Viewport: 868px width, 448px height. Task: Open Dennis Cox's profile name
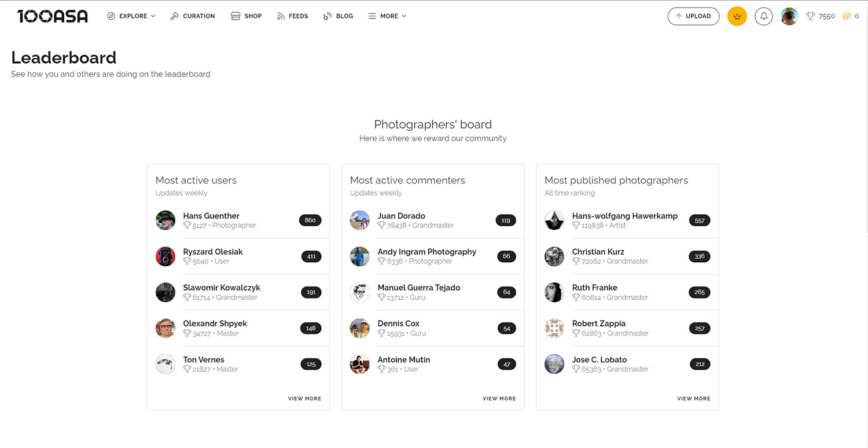coord(399,324)
